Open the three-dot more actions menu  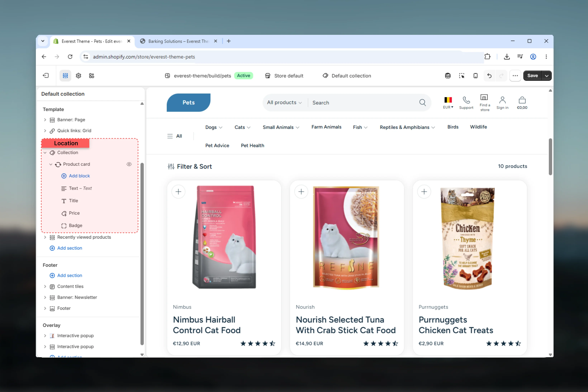515,75
